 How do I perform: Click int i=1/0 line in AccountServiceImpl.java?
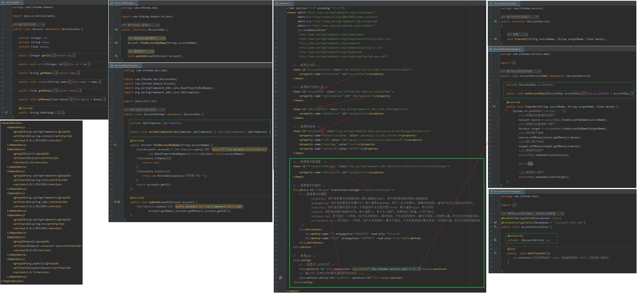tap(526, 164)
